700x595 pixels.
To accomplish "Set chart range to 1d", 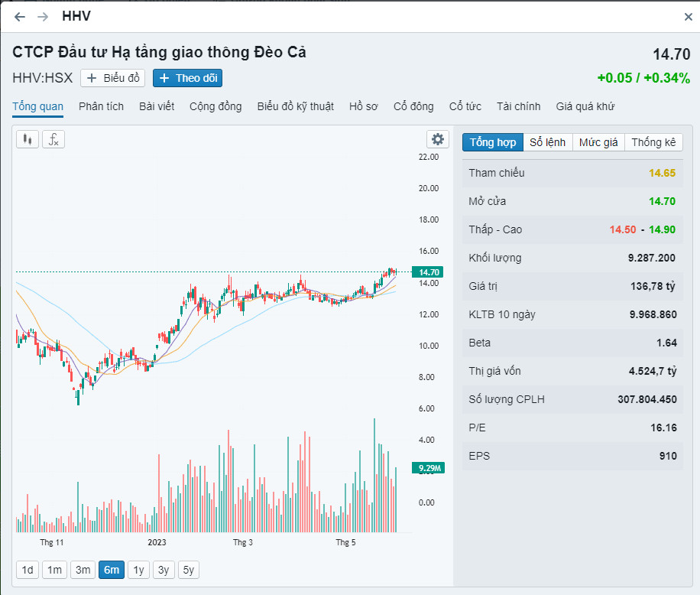I will click(28, 570).
